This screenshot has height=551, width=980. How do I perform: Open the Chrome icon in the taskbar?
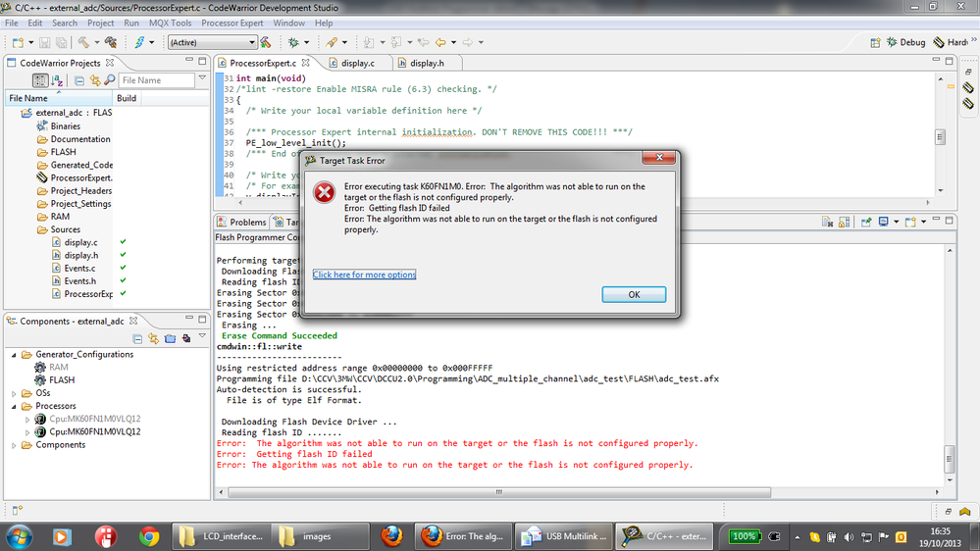click(149, 536)
